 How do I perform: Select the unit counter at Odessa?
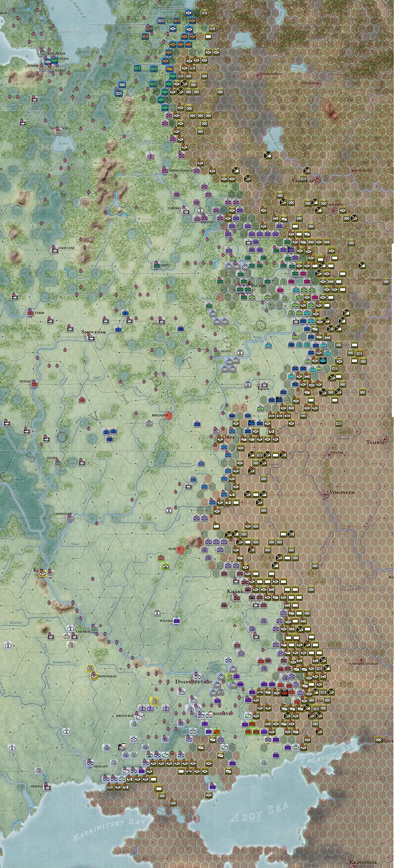(47, 787)
